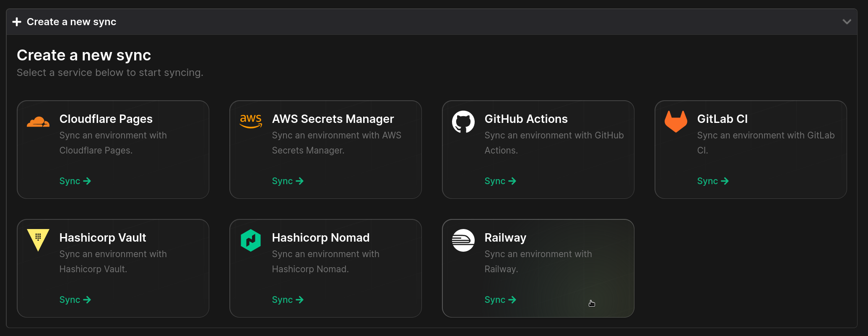Click the Create a new sync header title

point(71,22)
